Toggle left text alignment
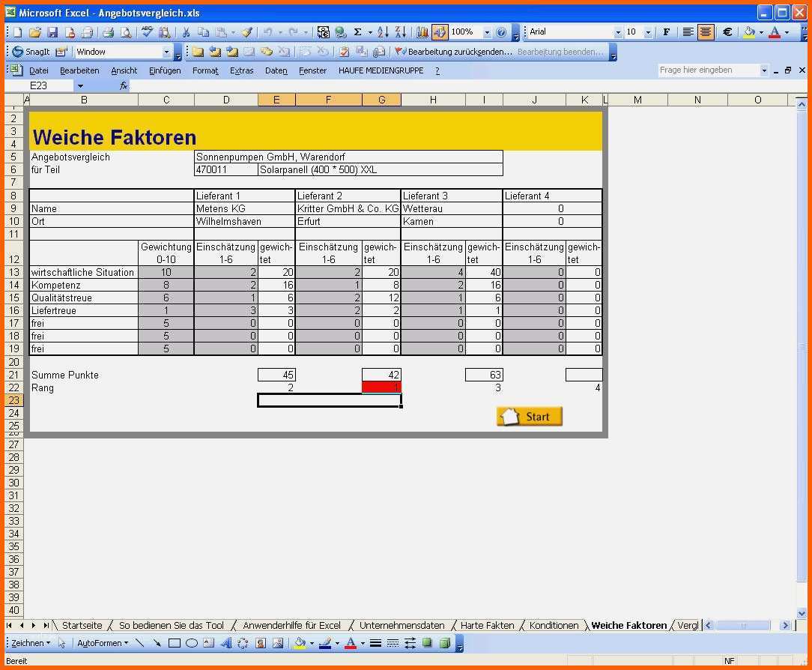Screen dimensions: 812x670 688,32
